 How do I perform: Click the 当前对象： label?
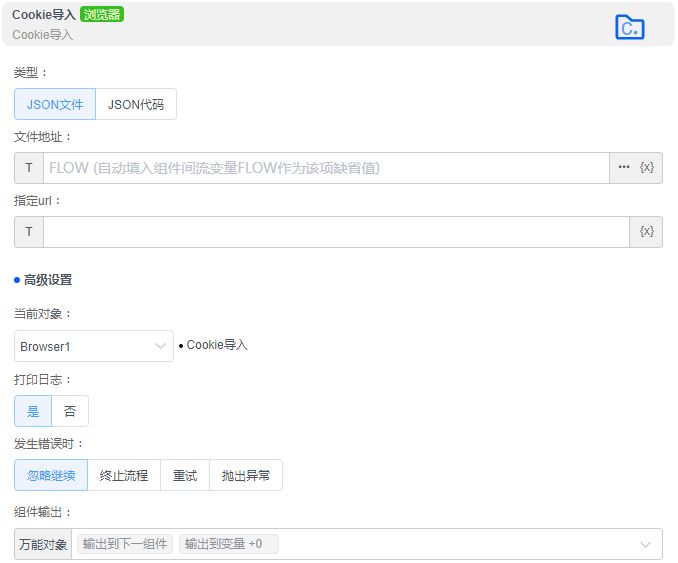[42, 313]
